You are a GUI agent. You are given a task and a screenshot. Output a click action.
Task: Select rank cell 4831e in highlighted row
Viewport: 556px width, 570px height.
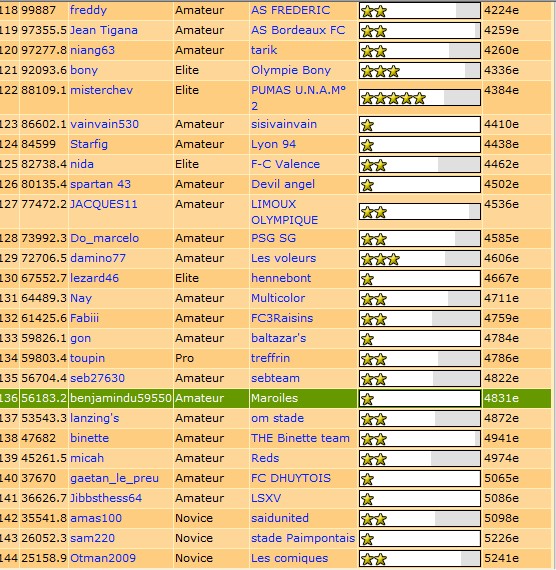pos(501,398)
